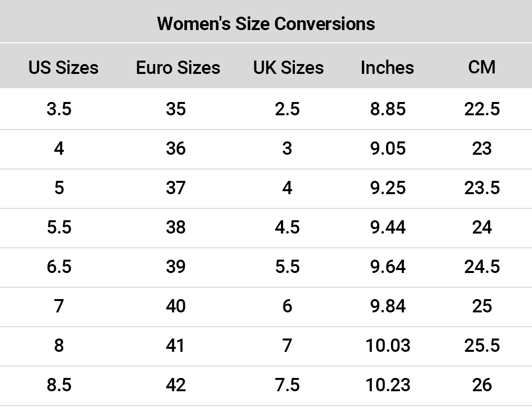532x407 pixels.
Task: Click Euro size 42 cell
Action: pyautogui.click(x=176, y=385)
